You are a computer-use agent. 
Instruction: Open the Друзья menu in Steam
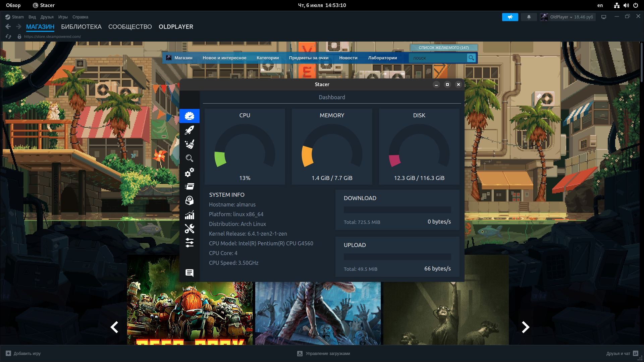coord(47,17)
